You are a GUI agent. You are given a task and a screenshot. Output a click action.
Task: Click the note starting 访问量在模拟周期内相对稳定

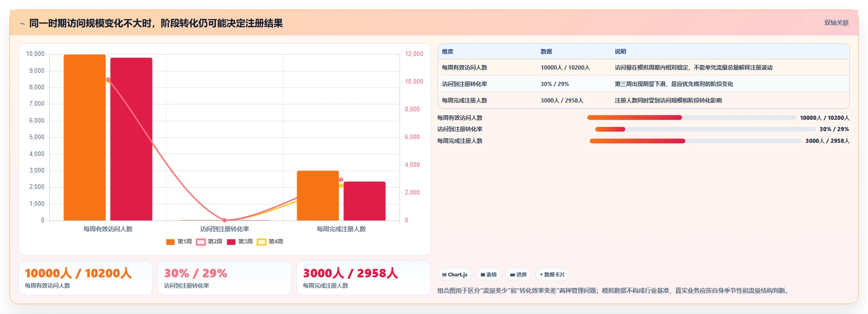(x=693, y=68)
